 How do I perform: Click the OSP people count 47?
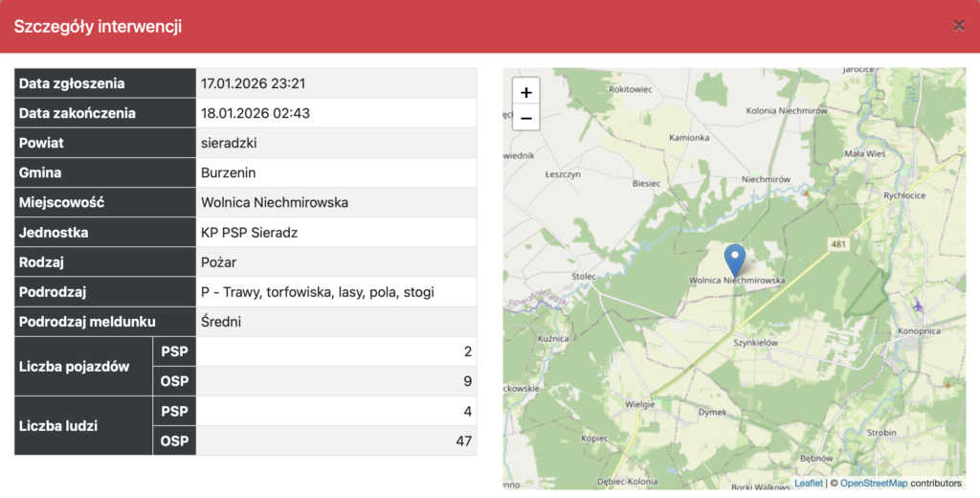click(x=464, y=441)
